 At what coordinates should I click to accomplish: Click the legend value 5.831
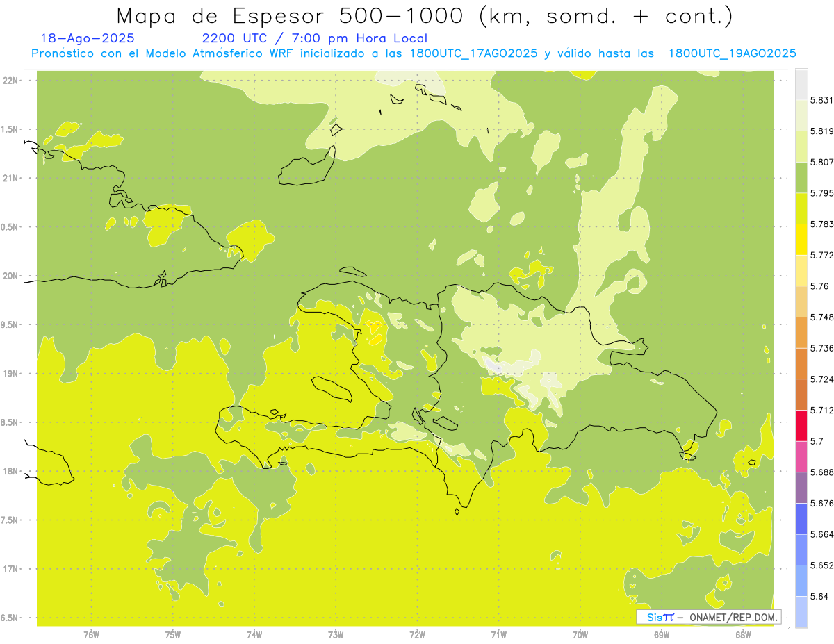coord(821,100)
